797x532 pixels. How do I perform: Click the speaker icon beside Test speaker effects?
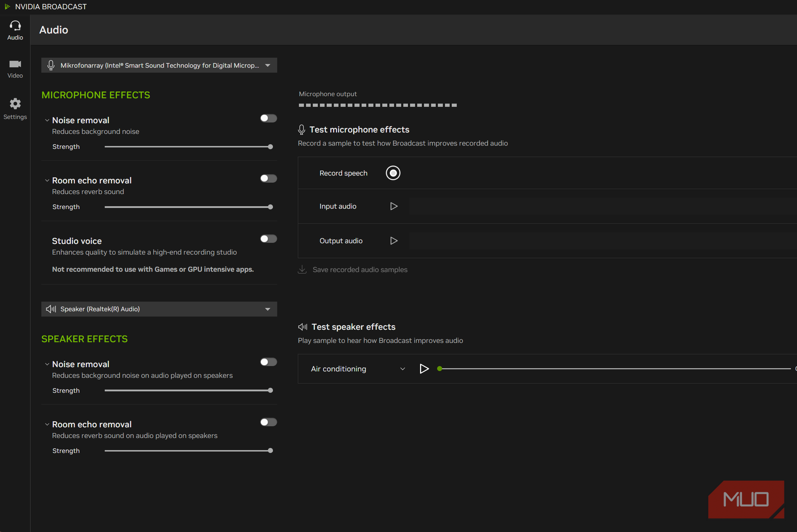pyautogui.click(x=302, y=327)
